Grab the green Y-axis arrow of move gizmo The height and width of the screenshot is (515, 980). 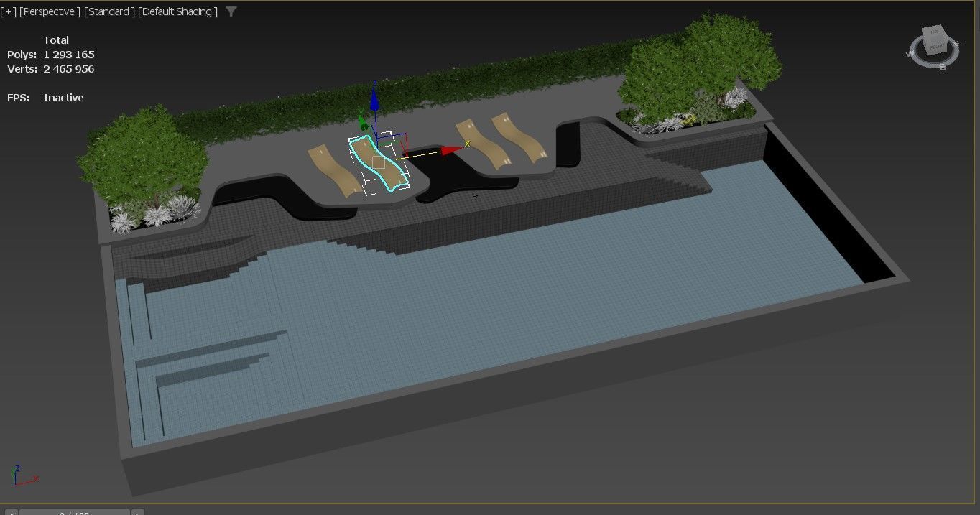click(x=364, y=124)
